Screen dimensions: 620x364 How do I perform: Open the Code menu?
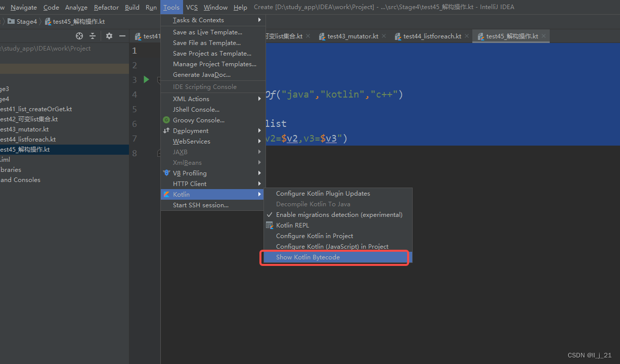(x=51, y=7)
